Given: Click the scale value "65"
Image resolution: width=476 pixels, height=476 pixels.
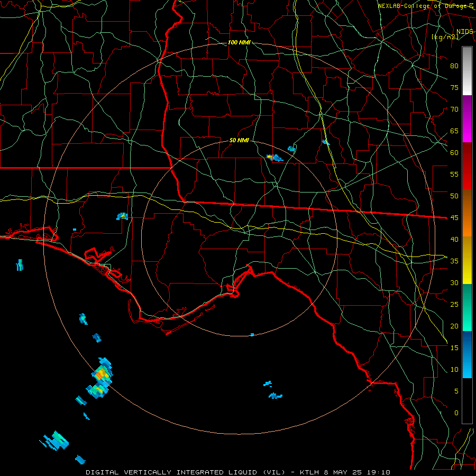Looking at the screenshot, I should [454, 131].
